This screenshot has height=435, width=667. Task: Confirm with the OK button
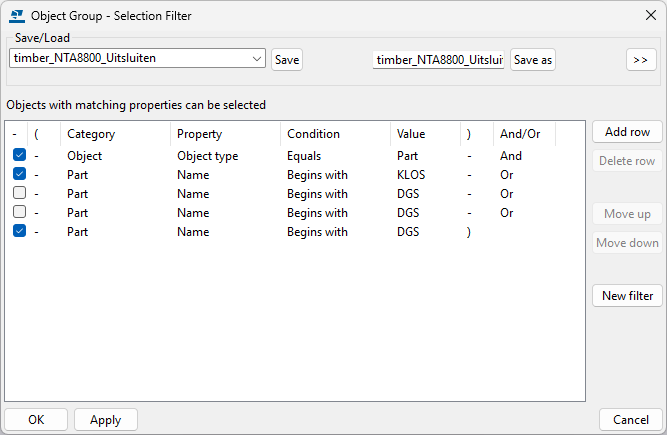pos(36,420)
